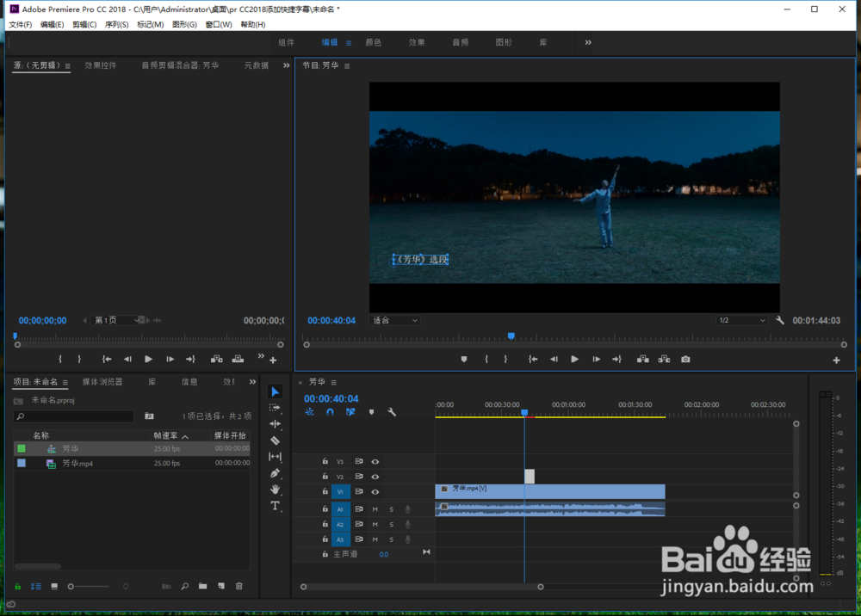The height and width of the screenshot is (616, 861).
Task: Toggle timeline snap magnet
Action: click(330, 412)
